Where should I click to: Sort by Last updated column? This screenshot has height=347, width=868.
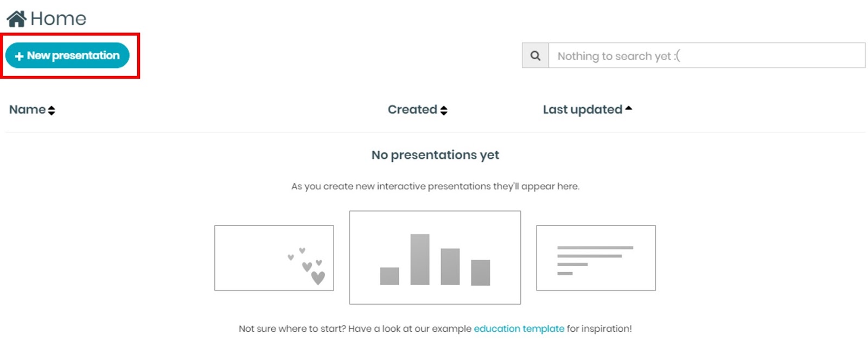(x=582, y=110)
